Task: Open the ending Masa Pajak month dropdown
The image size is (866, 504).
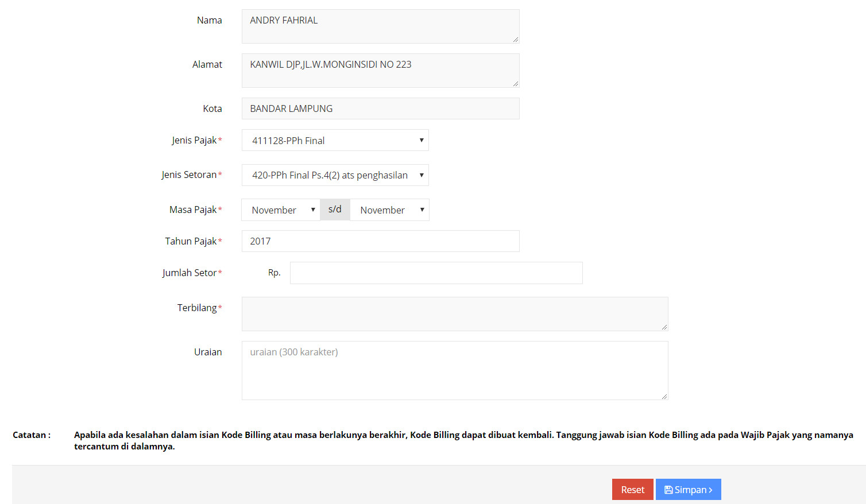Action: 389,210
